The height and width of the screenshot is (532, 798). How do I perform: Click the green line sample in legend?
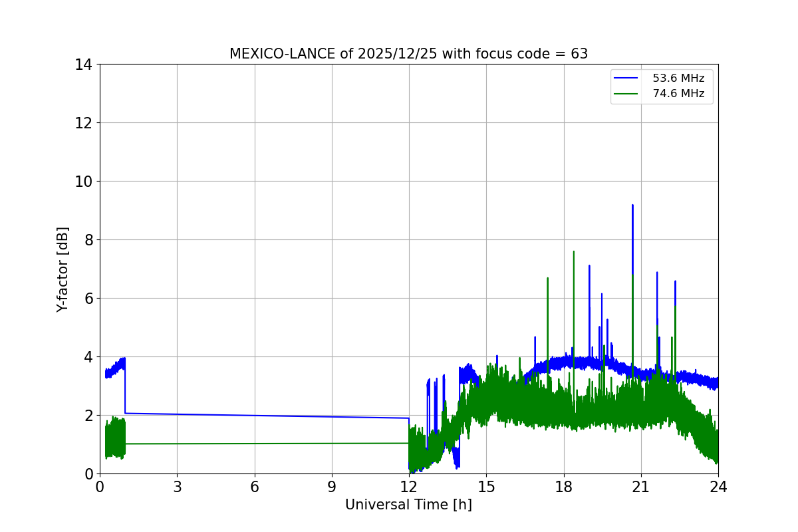click(x=626, y=94)
